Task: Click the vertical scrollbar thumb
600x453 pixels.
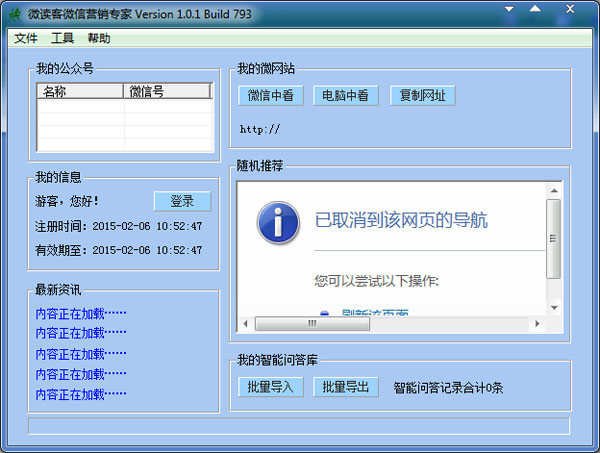Action: 553,239
